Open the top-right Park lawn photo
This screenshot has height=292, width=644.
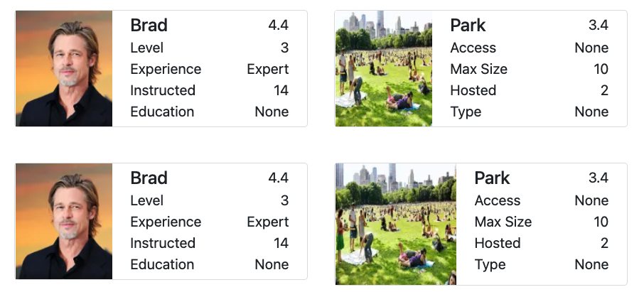coord(384,68)
